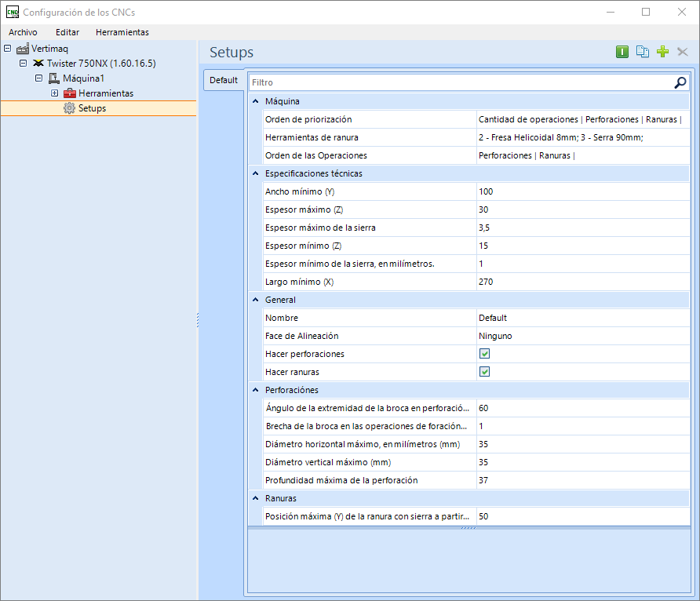Viewport: 700px width, 601px height.
Task: Edit the Profundidad máxima de la perforación value
Action: click(583, 480)
